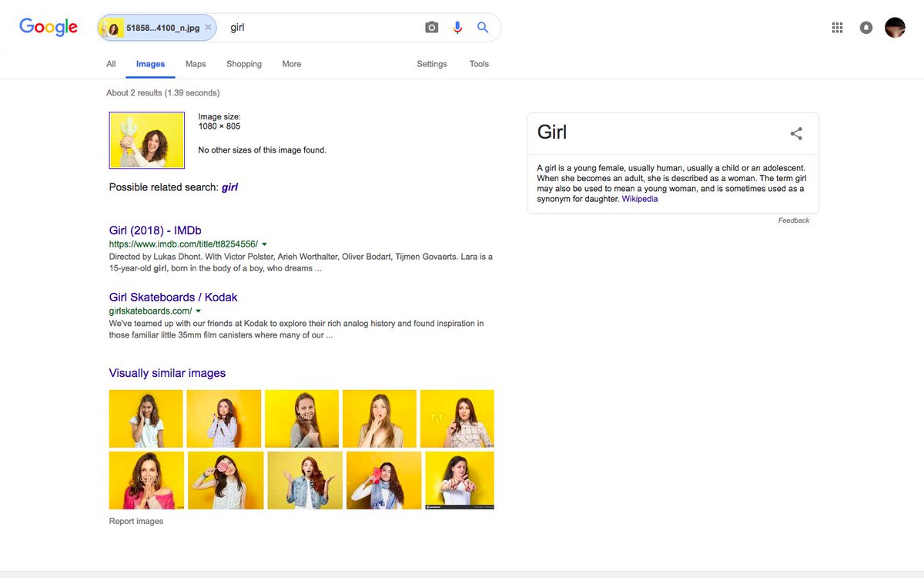
Task: Open Wikipedia link in Girl panel
Action: (640, 199)
